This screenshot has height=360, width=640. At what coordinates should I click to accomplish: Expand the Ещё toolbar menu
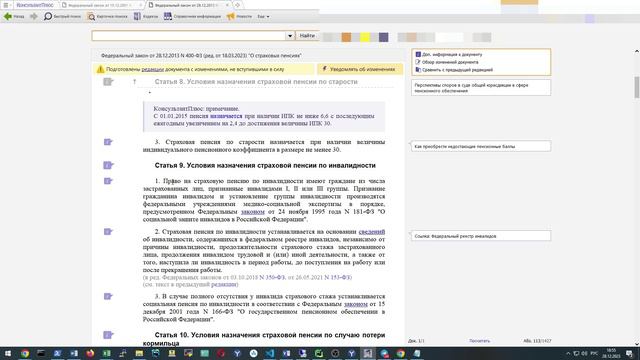point(263,17)
